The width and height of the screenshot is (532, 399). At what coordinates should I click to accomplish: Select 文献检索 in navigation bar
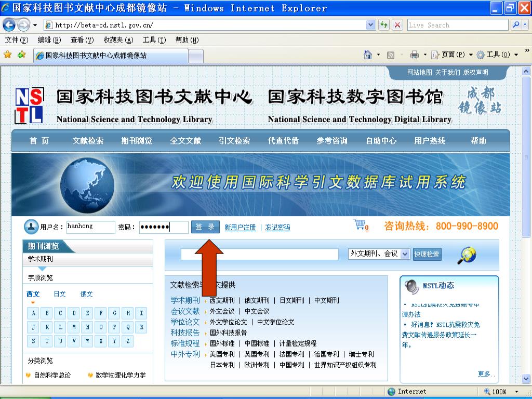[88, 140]
